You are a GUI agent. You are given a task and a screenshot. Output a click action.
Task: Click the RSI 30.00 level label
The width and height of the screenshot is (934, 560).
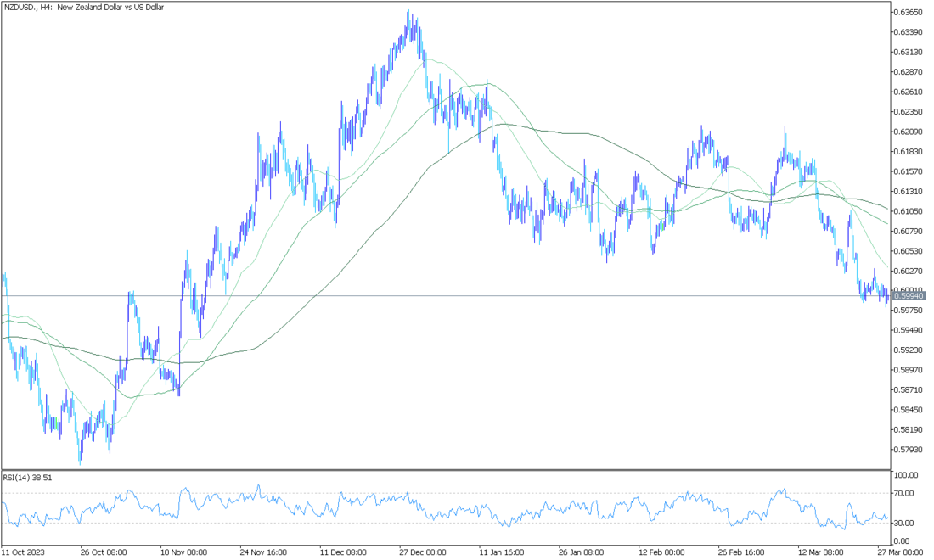(x=905, y=524)
